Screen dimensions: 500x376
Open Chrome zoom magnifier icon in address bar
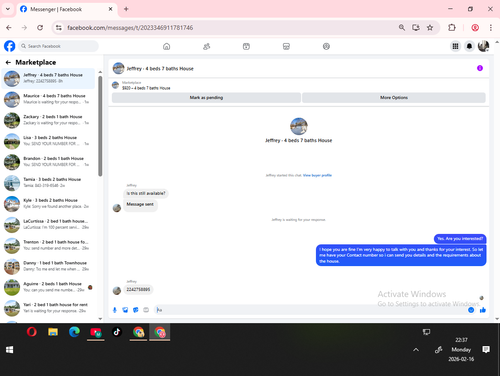click(402, 28)
